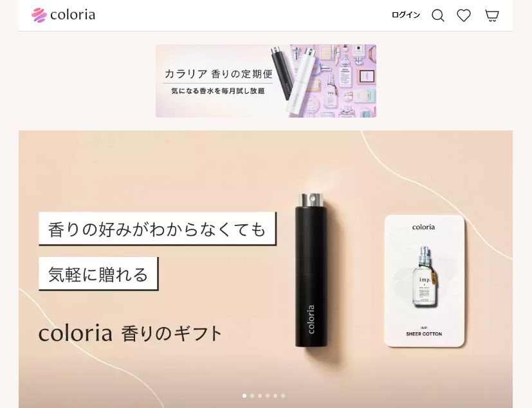Select the sixth carousel dot
The image size is (532, 408).
(283, 395)
